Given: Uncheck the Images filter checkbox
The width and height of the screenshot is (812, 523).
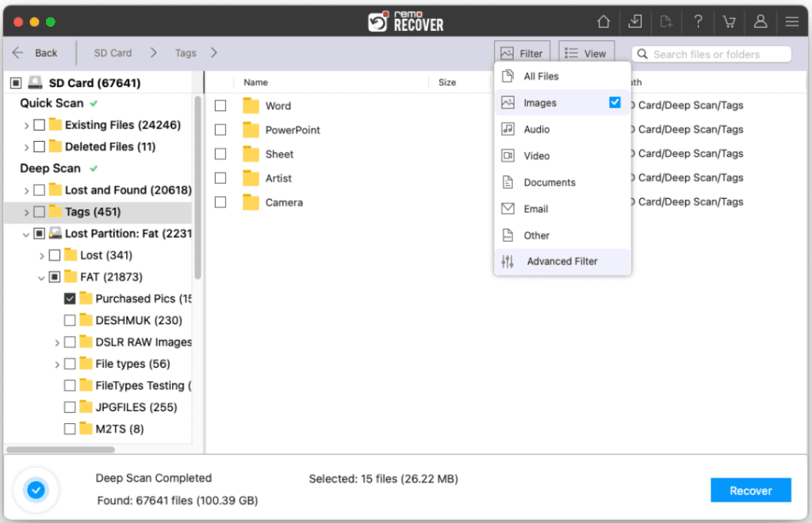Looking at the screenshot, I should pyautogui.click(x=615, y=102).
